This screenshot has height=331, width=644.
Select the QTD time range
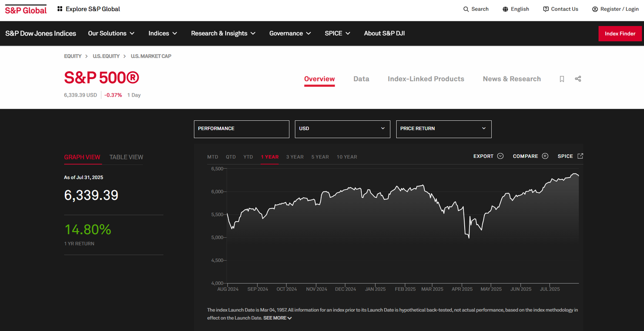click(x=231, y=157)
